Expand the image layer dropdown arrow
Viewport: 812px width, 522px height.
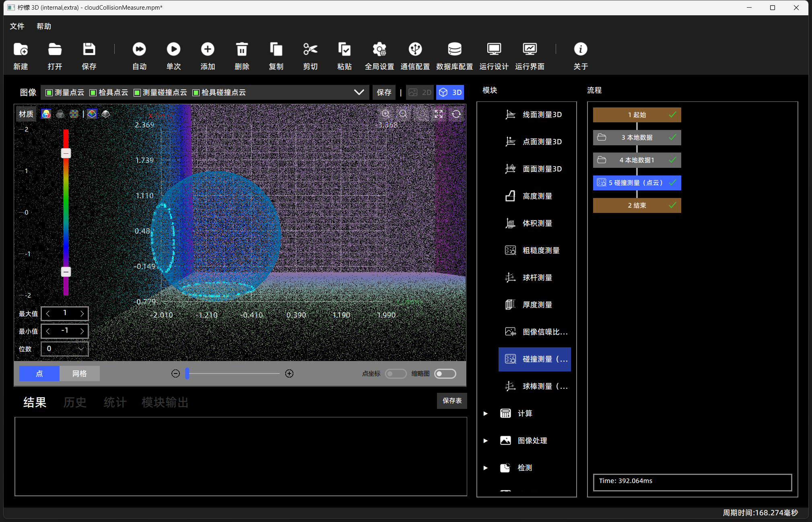[359, 93]
